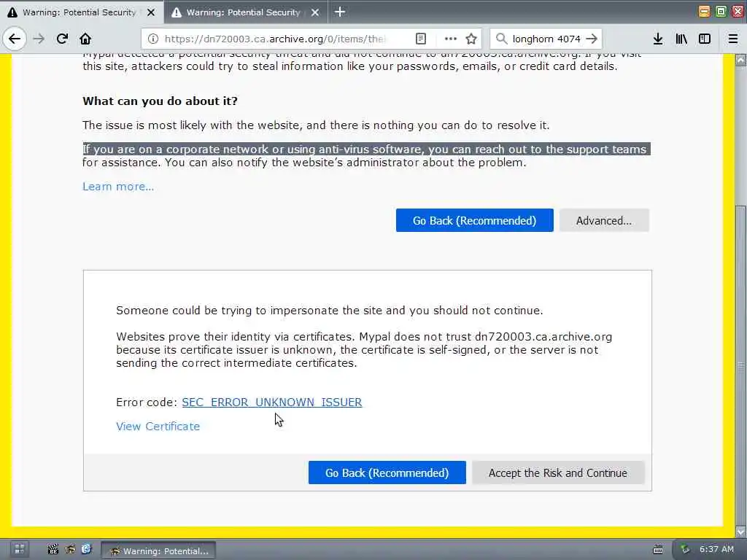Submit search with the arrow button
This screenshot has width=747, height=560.
(592, 39)
